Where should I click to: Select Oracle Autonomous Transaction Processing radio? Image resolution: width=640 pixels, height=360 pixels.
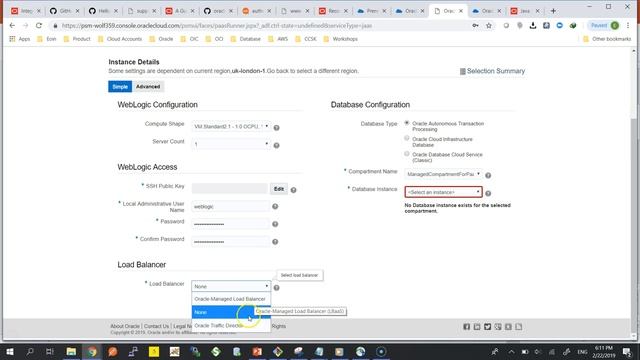coord(407,123)
